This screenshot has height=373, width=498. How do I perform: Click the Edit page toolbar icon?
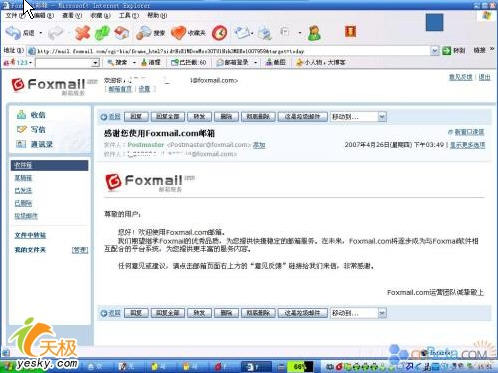(x=284, y=32)
